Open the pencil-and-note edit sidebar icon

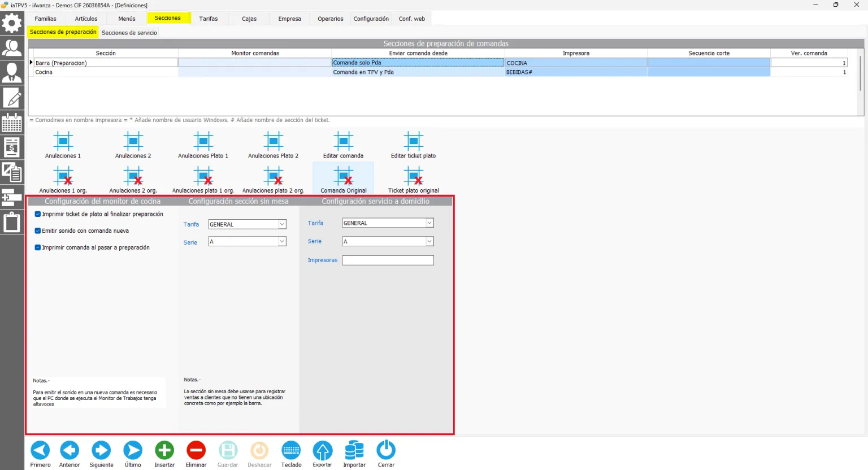12,98
